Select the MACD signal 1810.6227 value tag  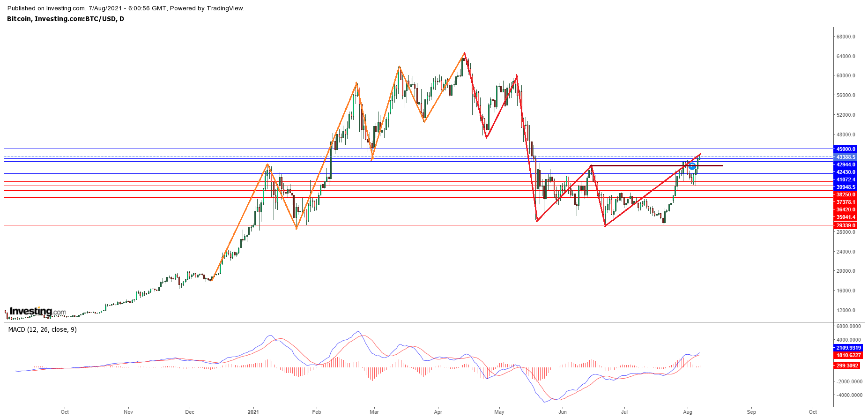coord(848,355)
